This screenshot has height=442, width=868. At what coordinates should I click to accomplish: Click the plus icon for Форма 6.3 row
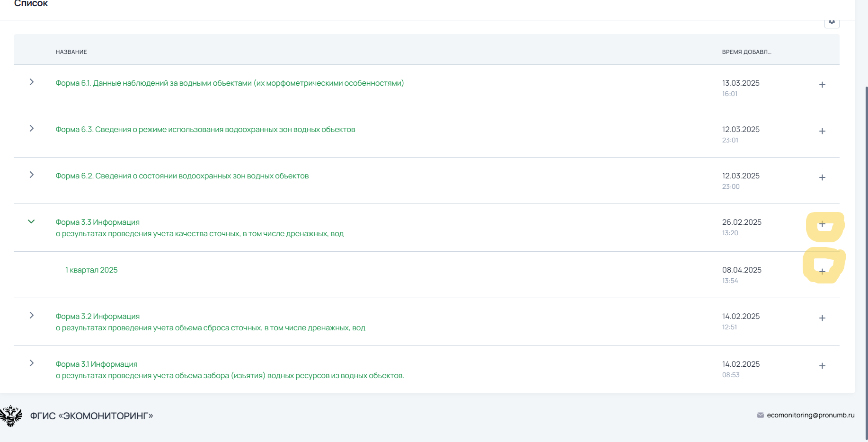coord(822,131)
